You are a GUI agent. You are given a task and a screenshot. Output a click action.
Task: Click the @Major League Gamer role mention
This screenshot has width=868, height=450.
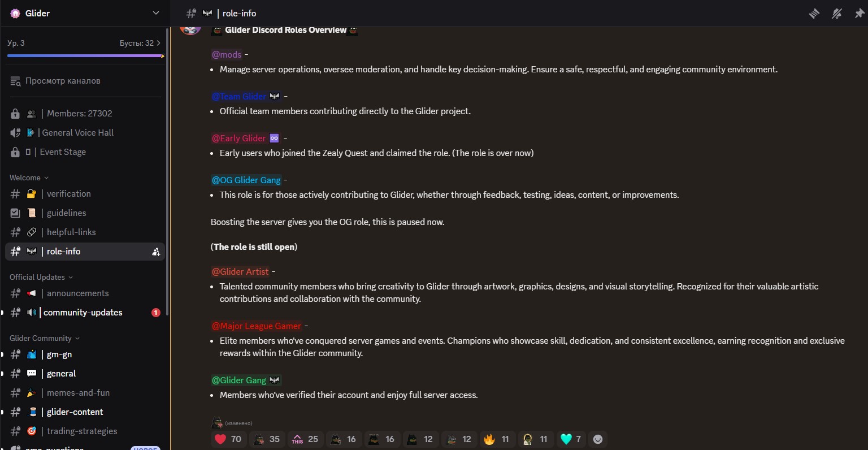pos(256,326)
